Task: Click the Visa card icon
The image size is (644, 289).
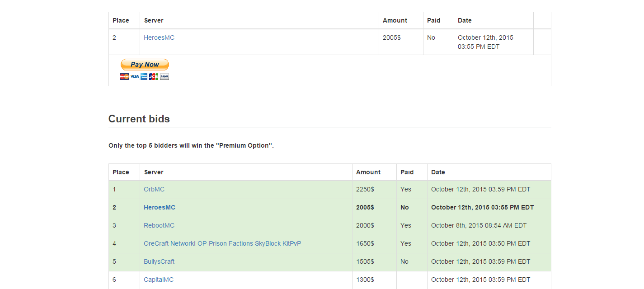Action: pyautogui.click(x=135, y=77)
